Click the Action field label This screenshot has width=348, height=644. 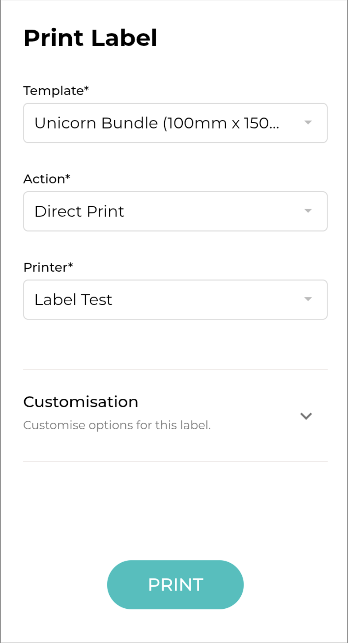coord(44,179)
